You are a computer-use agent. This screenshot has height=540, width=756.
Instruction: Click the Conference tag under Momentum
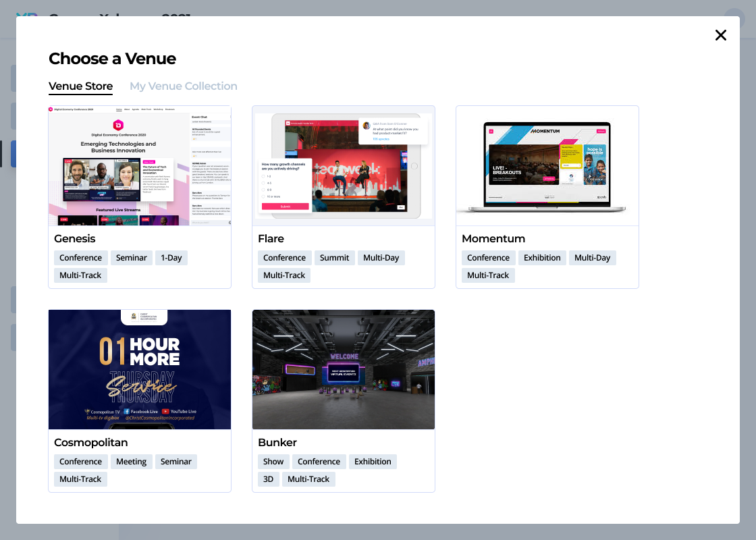[x=488, y=257]
